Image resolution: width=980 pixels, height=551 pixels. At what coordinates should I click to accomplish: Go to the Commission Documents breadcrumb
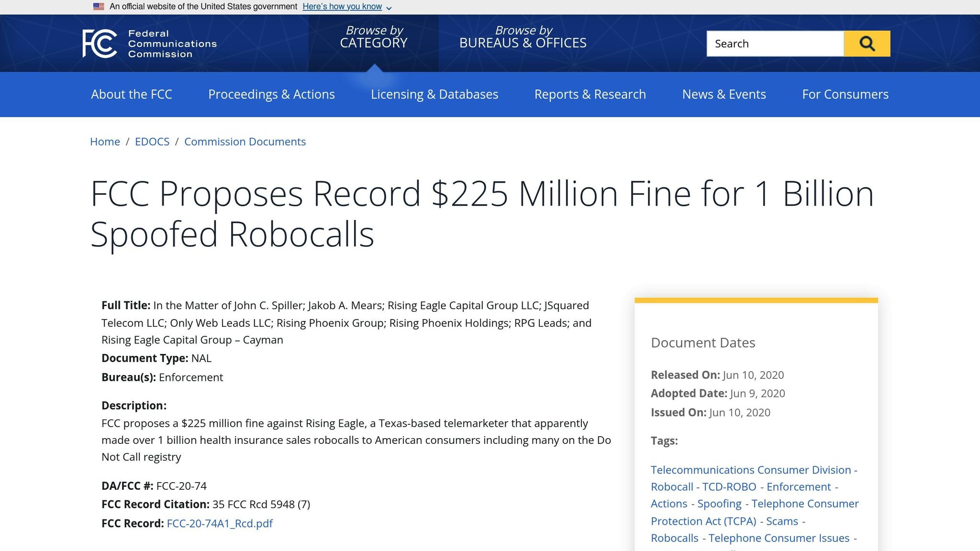coord(245,142)
